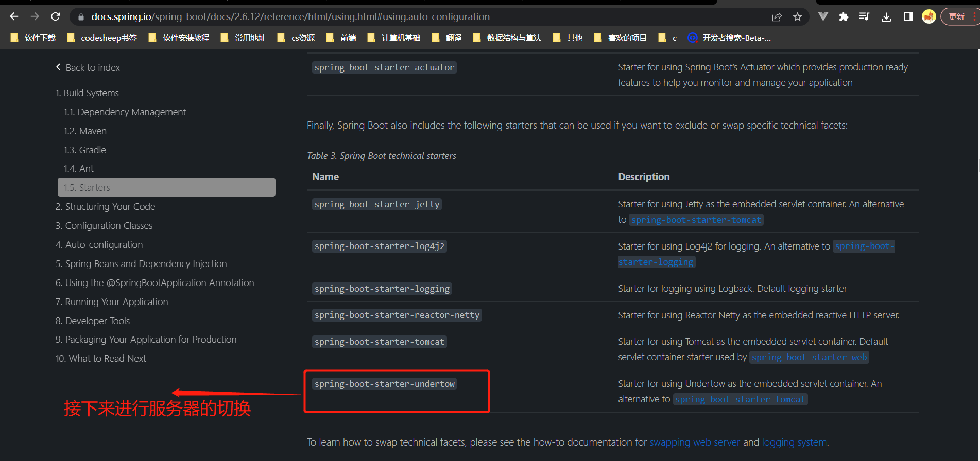Viewport: 980px width, 461px height.
Task: Click the Name column header
Action: coord(325,176)
